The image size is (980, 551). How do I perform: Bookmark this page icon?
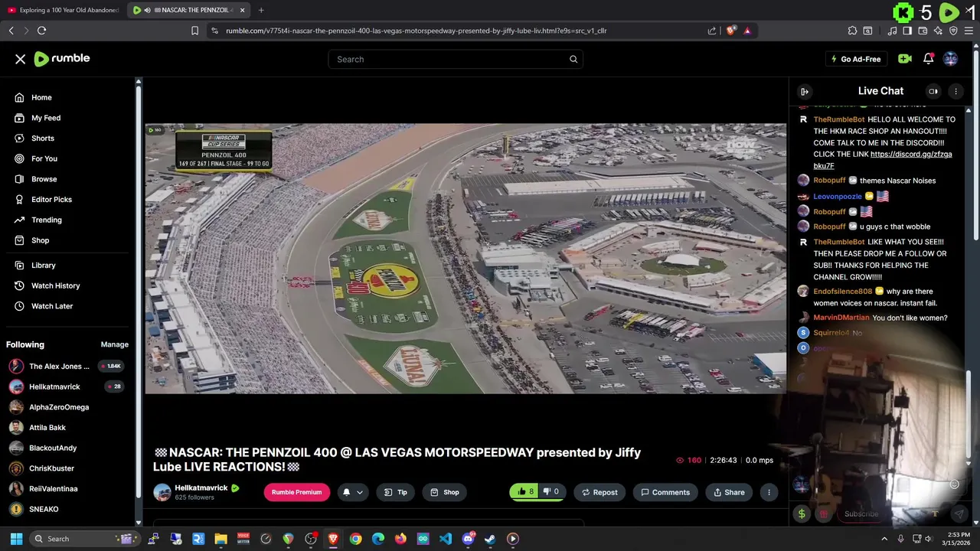[194, 31]
